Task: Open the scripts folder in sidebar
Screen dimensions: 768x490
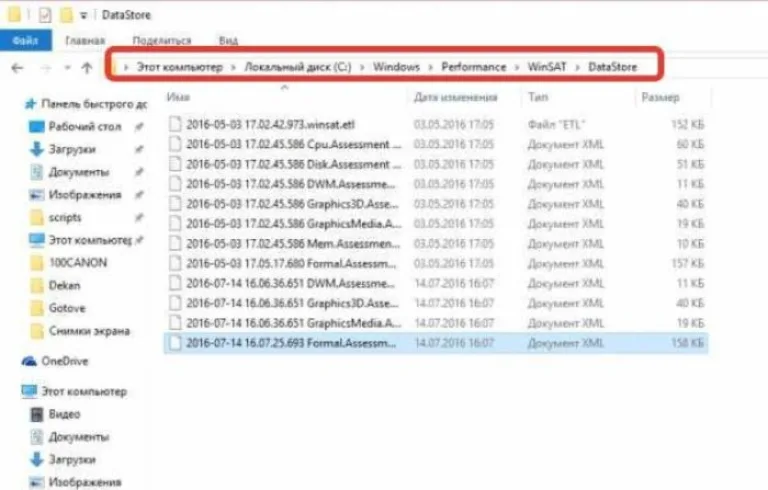Action: (65, 217)
